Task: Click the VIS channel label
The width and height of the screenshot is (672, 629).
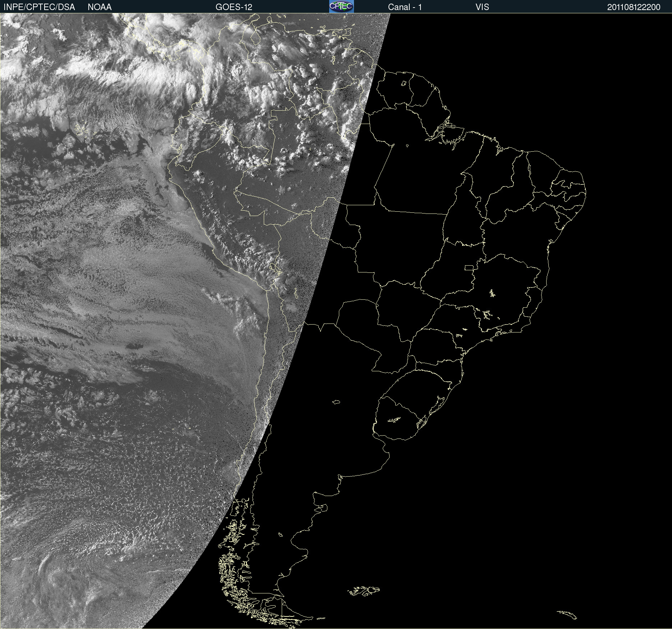Action: (x=482, y=7)
